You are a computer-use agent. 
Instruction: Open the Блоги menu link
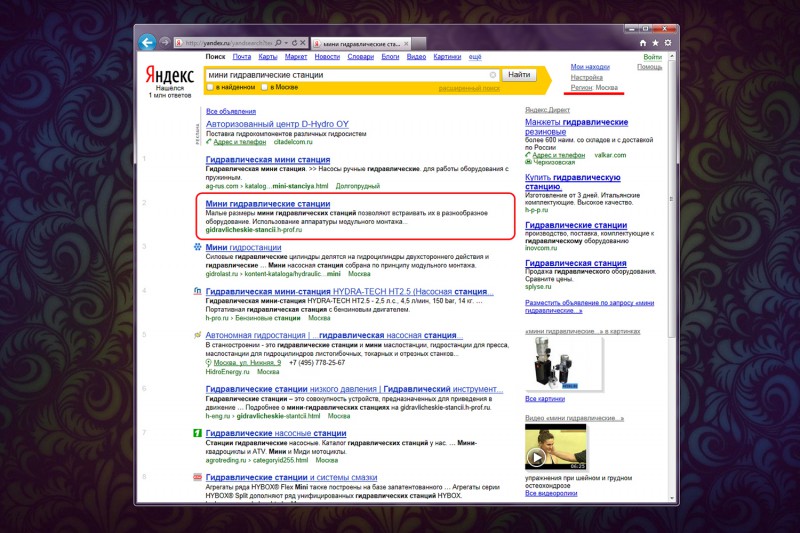click(390, 57)
